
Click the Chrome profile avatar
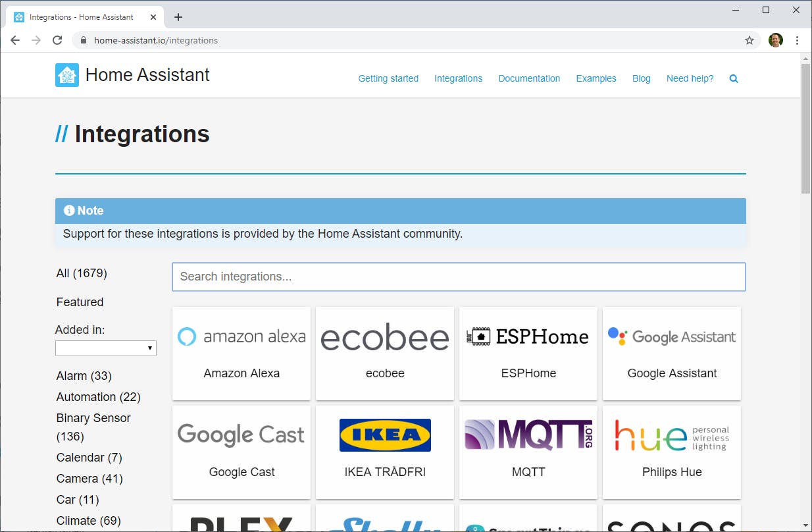point(776,40)
